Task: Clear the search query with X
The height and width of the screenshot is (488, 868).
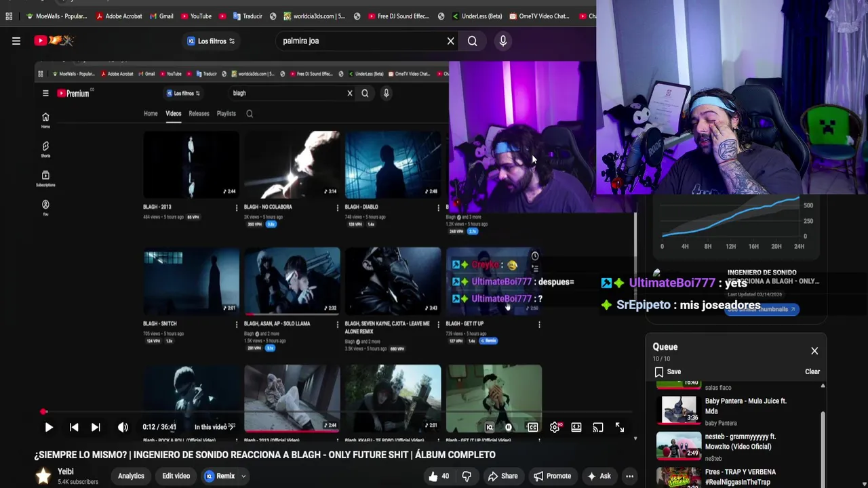Action: tap(450, 41)
